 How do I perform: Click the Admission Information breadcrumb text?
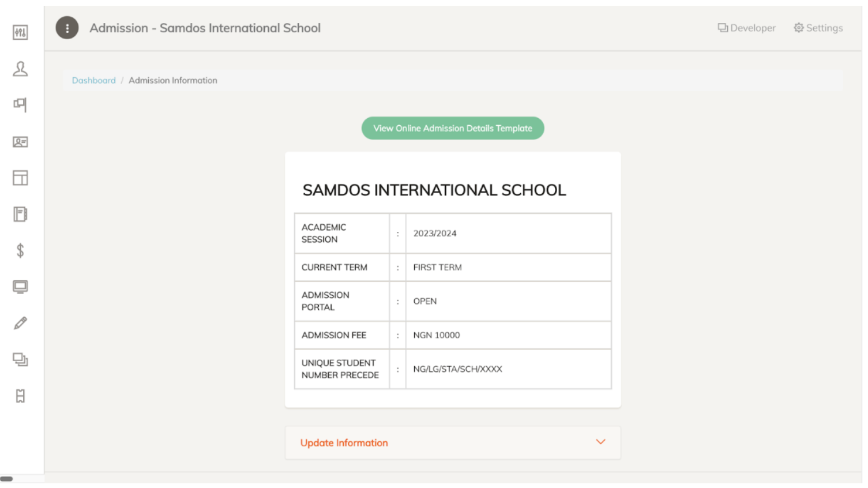click(x=173, y=81)
